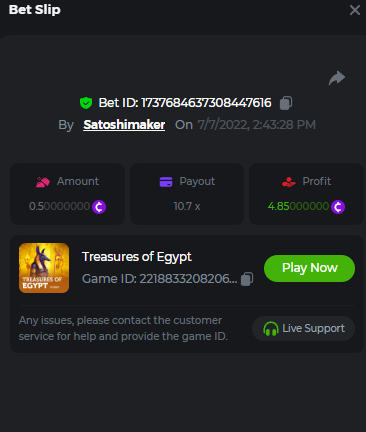Open Satoshimaker user profile link
This screenshot has width=366, height=432.
124,125
